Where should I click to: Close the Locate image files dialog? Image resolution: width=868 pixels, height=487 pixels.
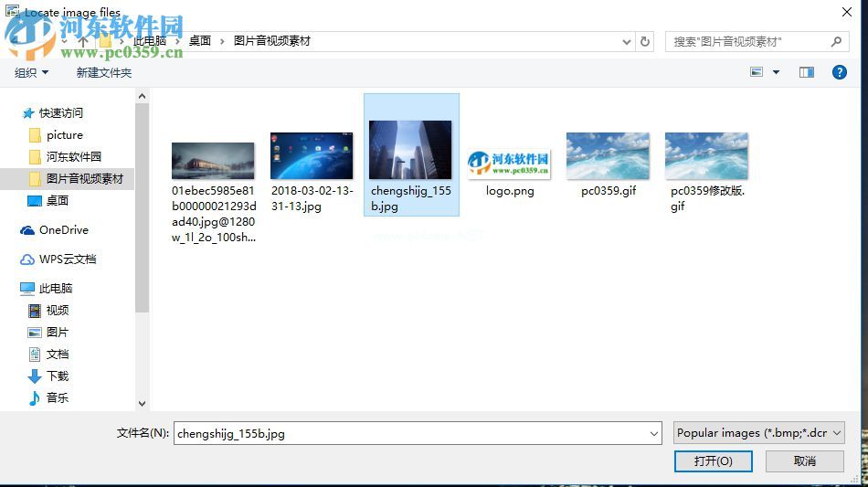pyautogui.click(x=846, y=12)
